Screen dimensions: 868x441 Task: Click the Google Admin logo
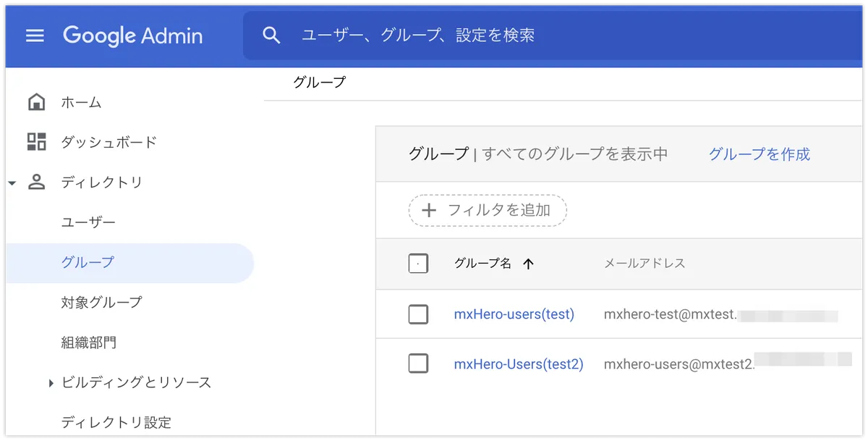click(x=132, y=35)
